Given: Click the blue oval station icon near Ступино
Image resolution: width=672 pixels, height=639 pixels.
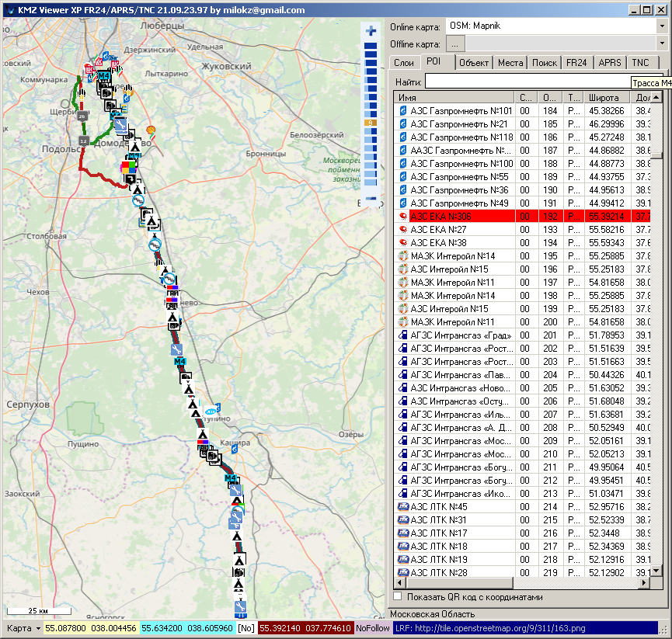Looking at the screenshot, I should click(x=211, y=412).
